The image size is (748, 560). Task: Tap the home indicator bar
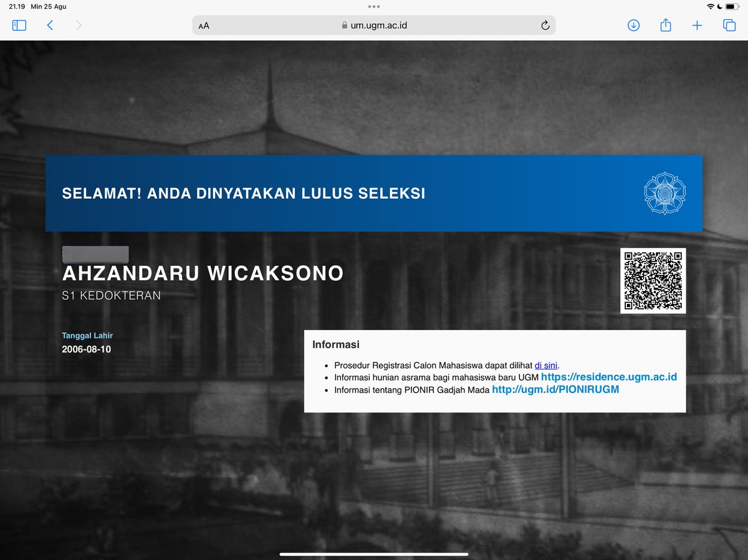[x=374, y=554]
